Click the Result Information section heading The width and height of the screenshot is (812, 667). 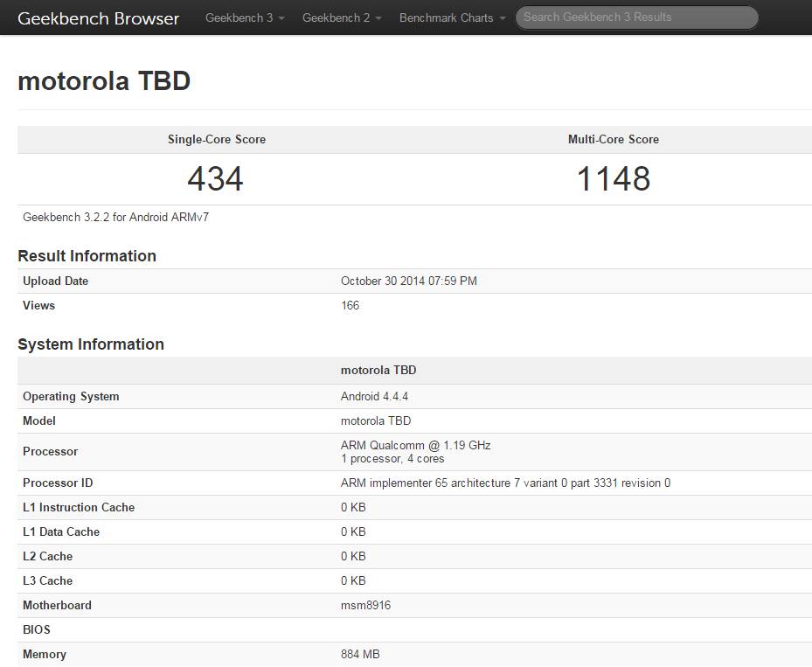point(87,256)
